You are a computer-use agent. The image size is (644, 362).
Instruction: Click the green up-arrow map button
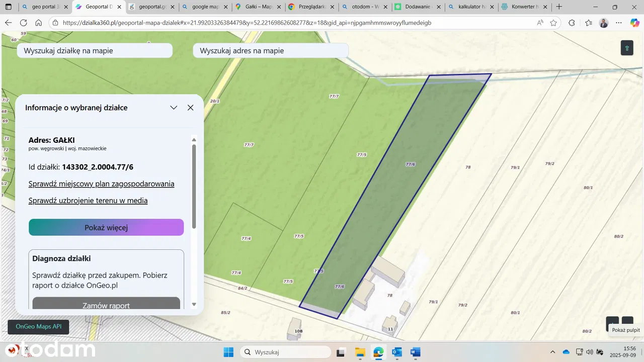tap(626, 48)
